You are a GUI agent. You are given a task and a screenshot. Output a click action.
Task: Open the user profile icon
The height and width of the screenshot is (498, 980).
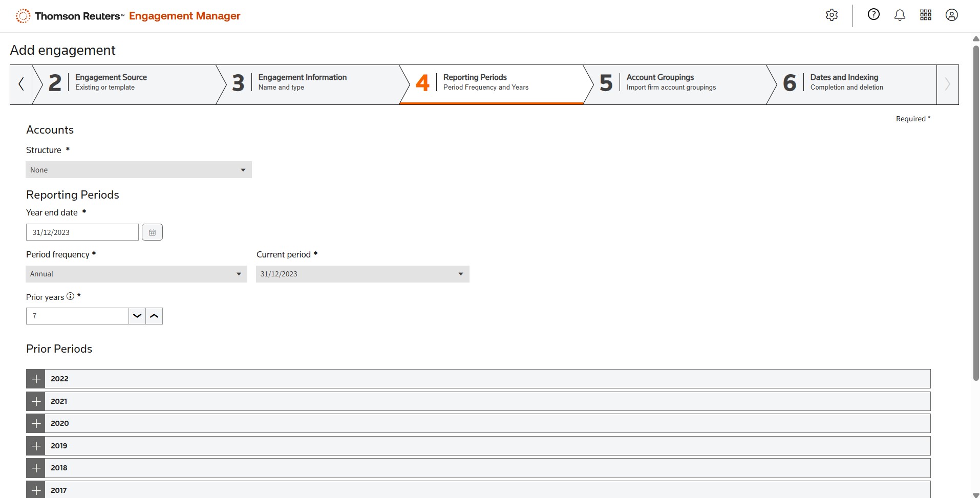(951, 15)
